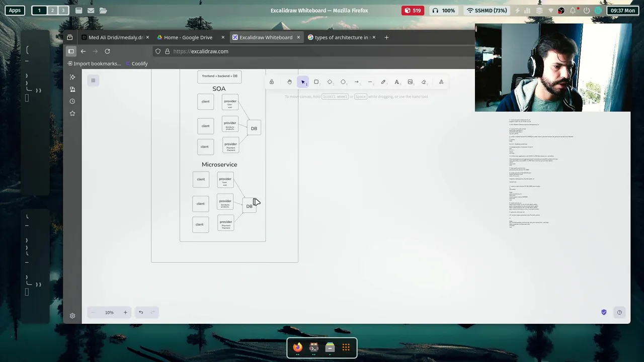This screenshot has height=362, width=644.
Task: Open the More tools shapes menu
Action: (x=441, y=82)
